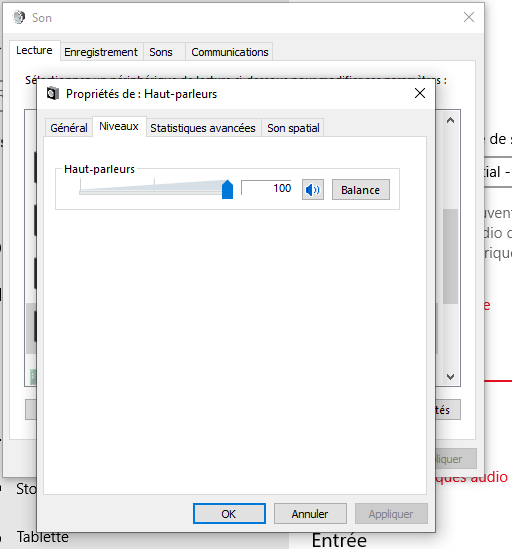
Task: Click the Appliquer button in properties dialog
Action: tap(391, 514)
